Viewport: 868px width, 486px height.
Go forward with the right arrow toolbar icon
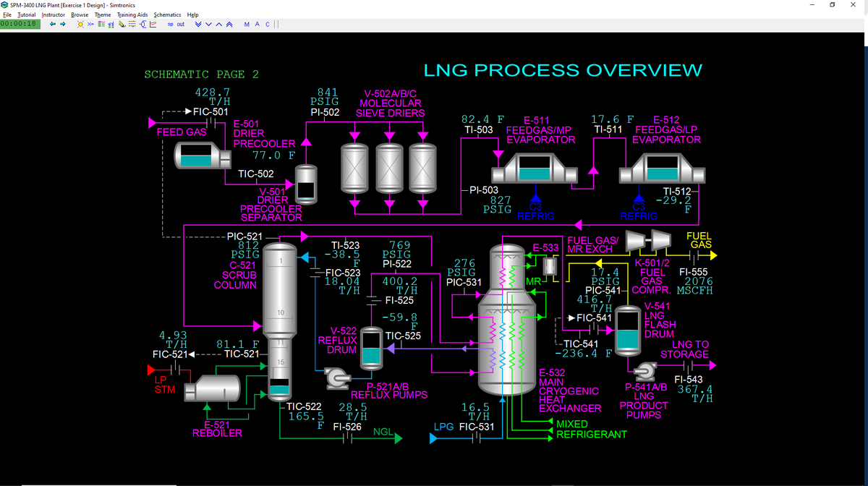pyautogui.click(x=63, y=24)
